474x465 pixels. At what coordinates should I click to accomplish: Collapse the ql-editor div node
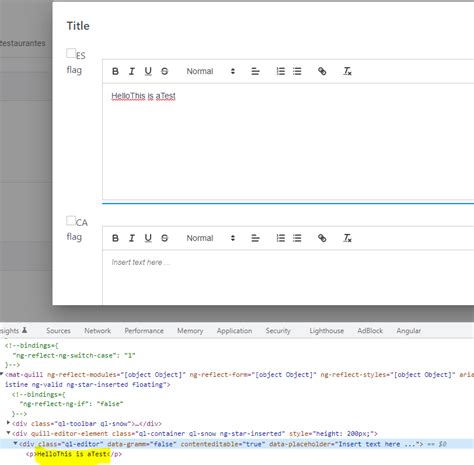click(15, 443)
